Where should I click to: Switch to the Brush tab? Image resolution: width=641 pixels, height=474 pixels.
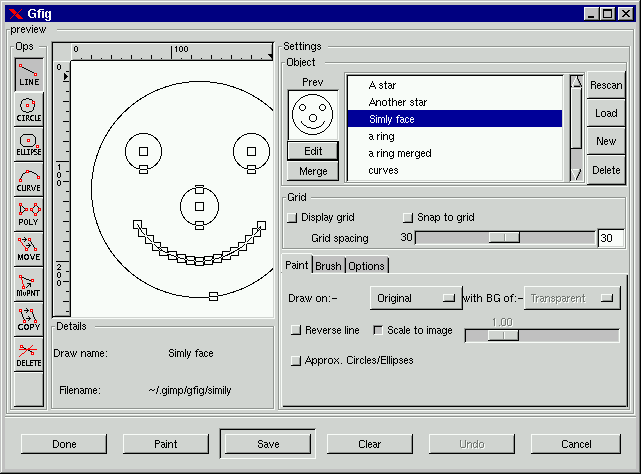328,265
